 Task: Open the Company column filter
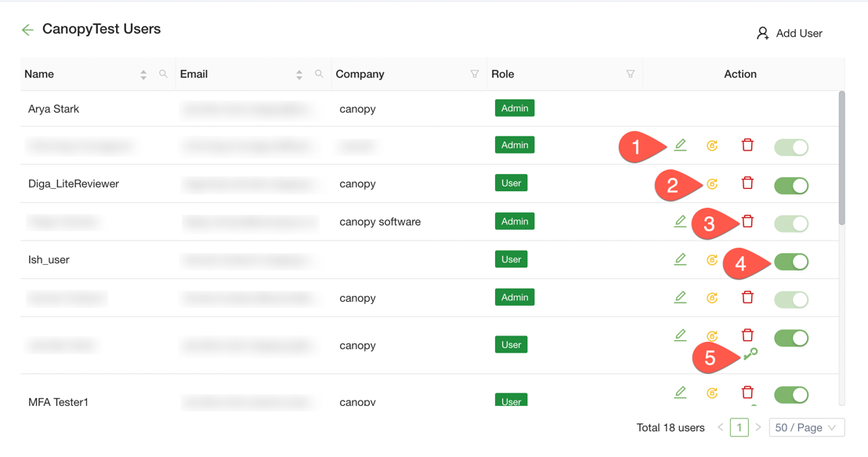pos(474,74)
